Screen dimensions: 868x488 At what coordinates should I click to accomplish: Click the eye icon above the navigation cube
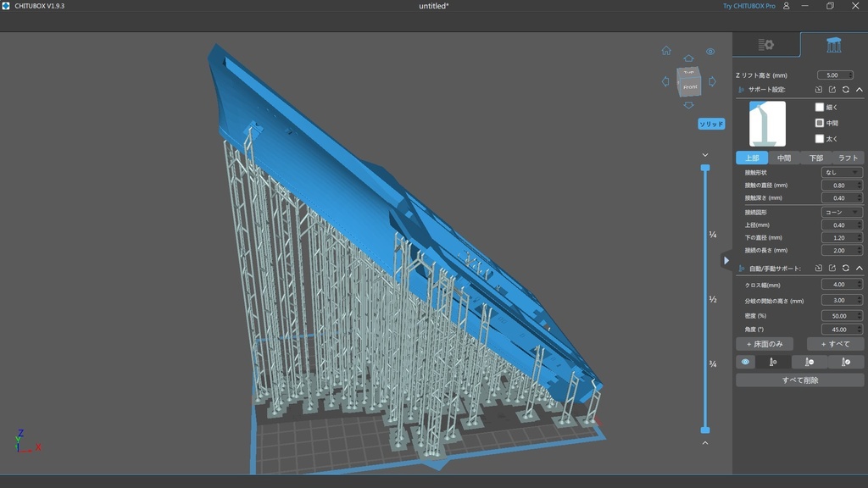coord(709,51)
